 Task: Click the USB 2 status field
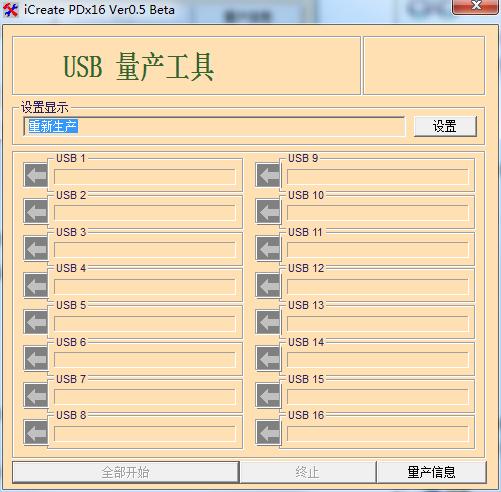[145, 213]
